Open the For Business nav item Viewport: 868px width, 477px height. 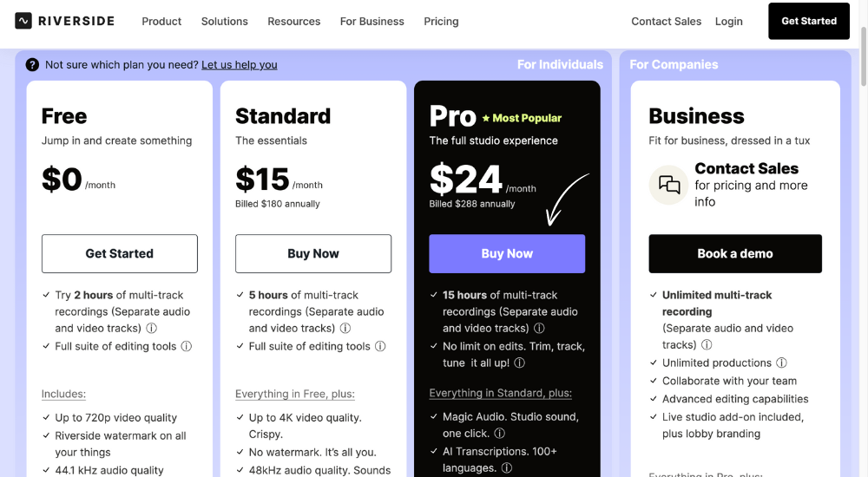[x=372, y=21]
